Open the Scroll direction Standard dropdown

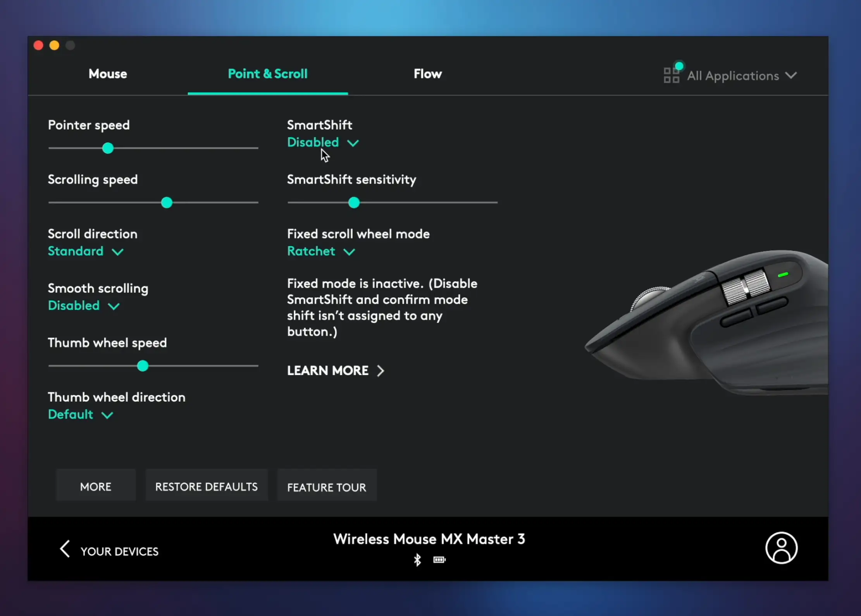click(86, 251)
